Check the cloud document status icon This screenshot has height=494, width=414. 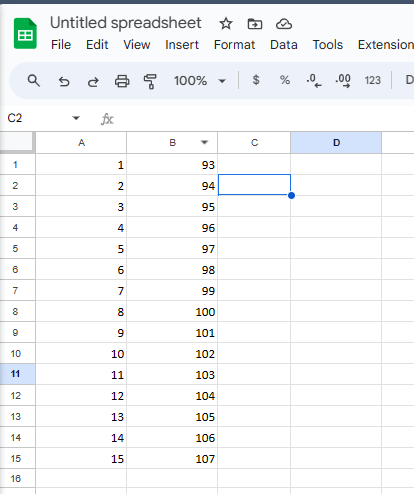(x=284, y=24)
